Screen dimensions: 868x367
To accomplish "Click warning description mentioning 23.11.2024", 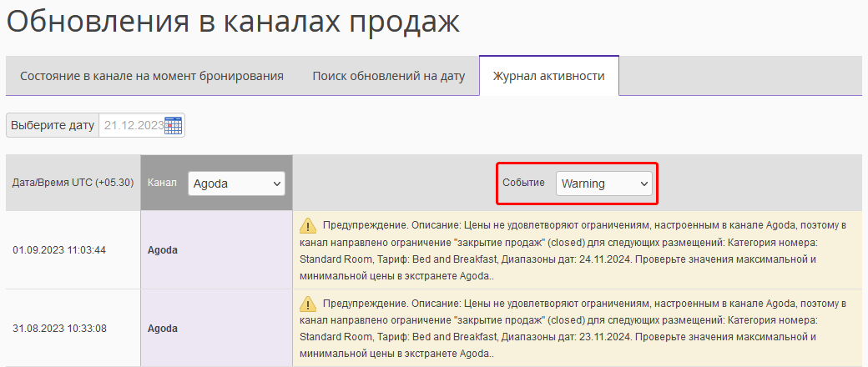I will 573,329.
